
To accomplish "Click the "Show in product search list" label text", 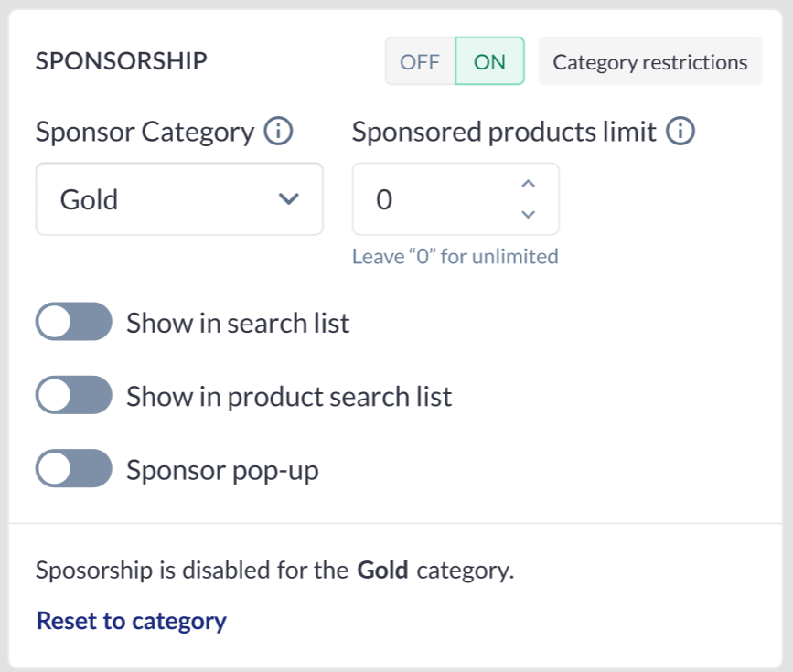I will [289, 397].
